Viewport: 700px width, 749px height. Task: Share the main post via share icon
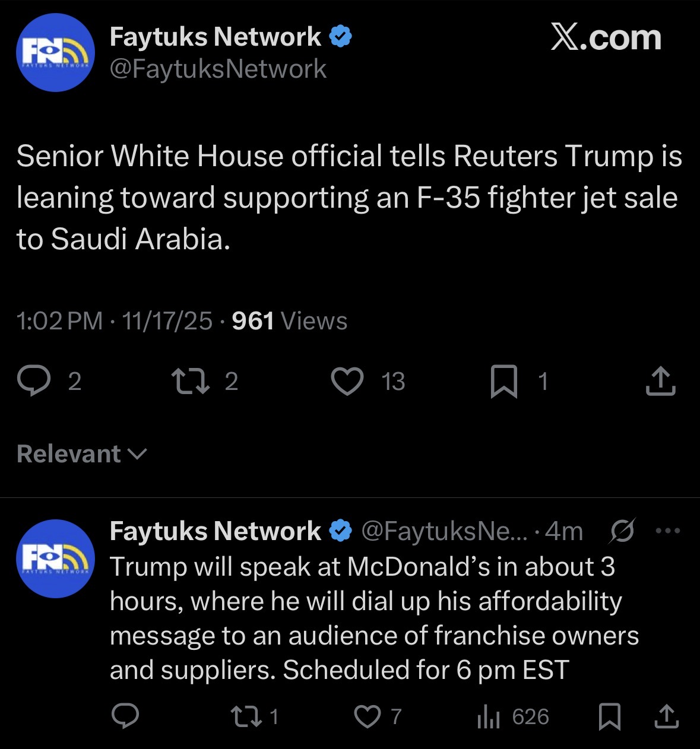[x=660, y=381]
